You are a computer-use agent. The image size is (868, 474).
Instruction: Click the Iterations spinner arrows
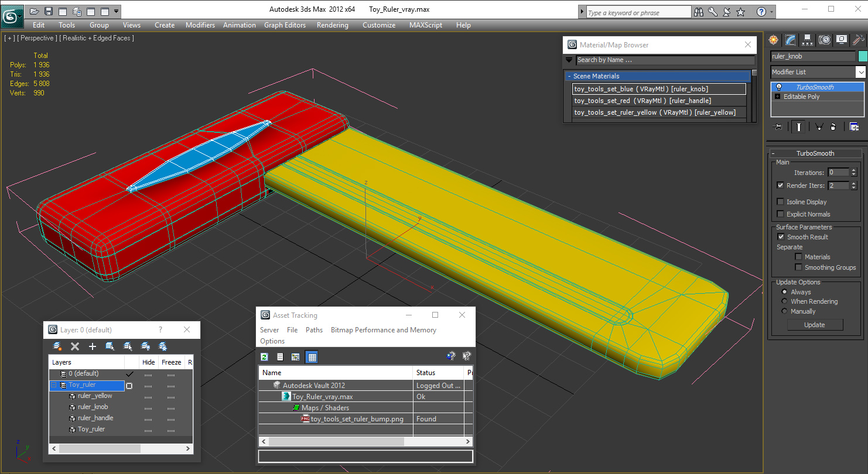tap(853, 173)
